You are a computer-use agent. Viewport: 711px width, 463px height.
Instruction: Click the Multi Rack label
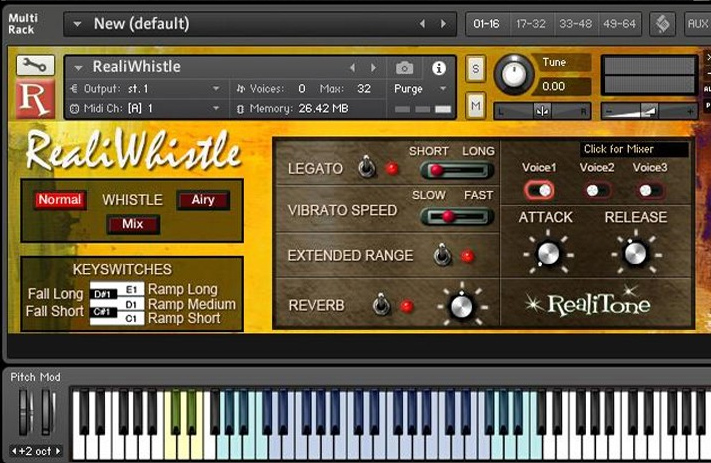pyautogui.click(x=23, y=24)
